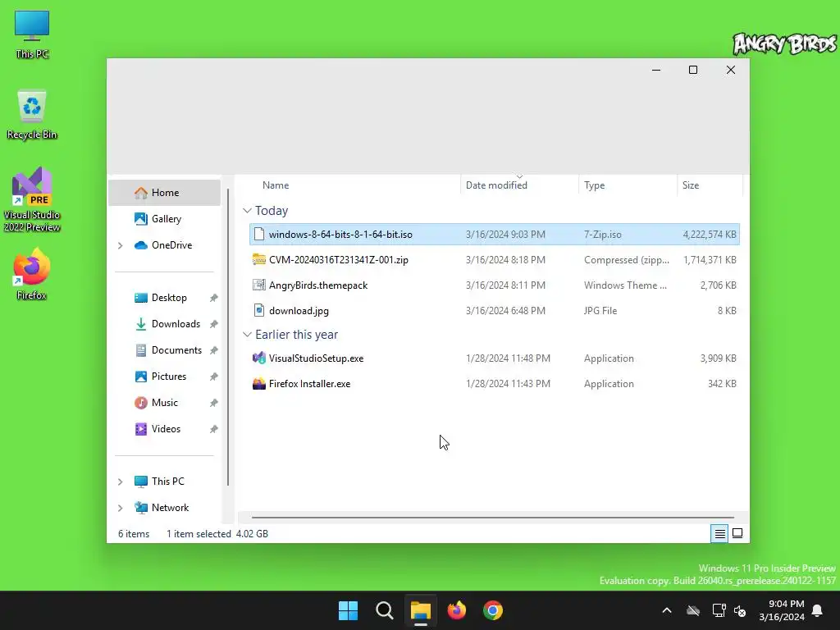840x630 pixels.
Task: Collapse the Earlier this year group
Action: (x=247, y=335)
